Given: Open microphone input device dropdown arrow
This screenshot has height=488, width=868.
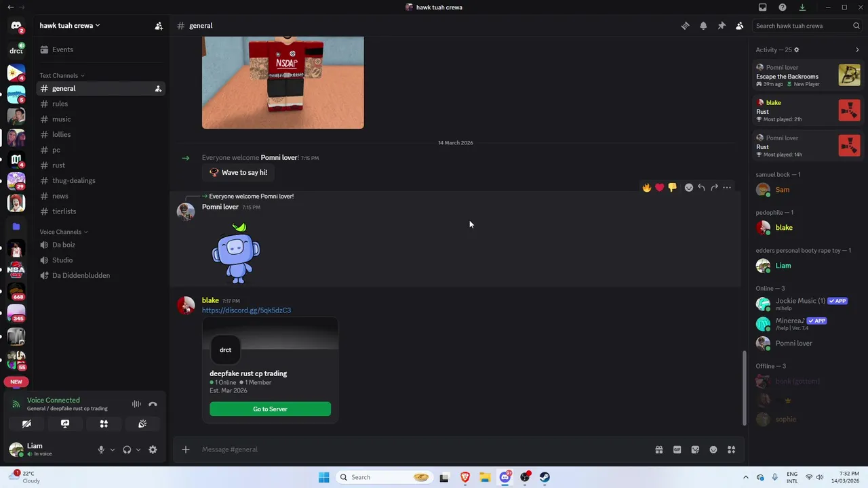Looking at the screenshot, I should (113, 449).
